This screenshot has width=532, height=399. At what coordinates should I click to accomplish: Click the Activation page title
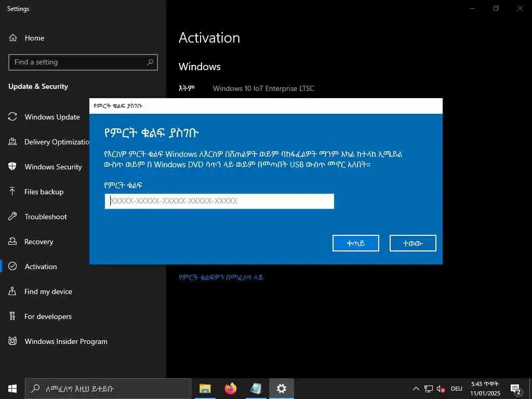pos(209,37)
